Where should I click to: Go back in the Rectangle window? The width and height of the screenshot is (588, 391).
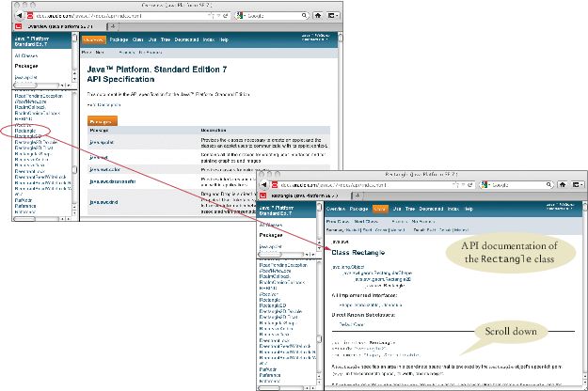[264, 184]
